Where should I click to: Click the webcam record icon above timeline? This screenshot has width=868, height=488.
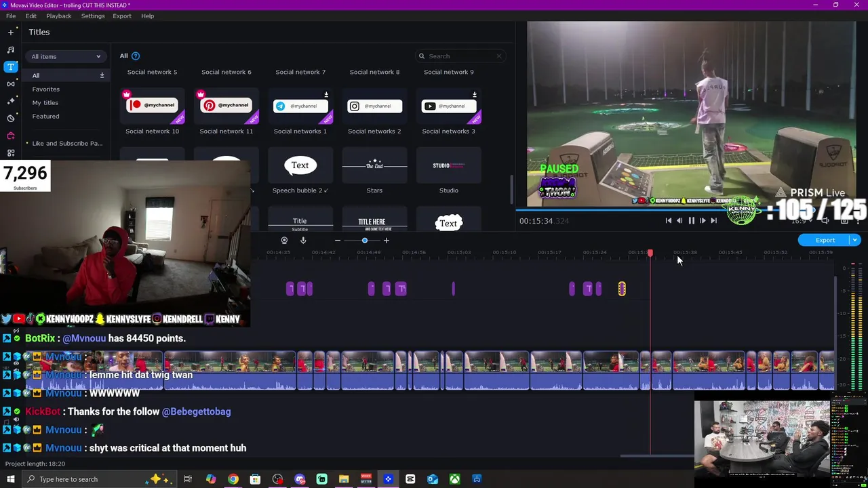(284, 240)
